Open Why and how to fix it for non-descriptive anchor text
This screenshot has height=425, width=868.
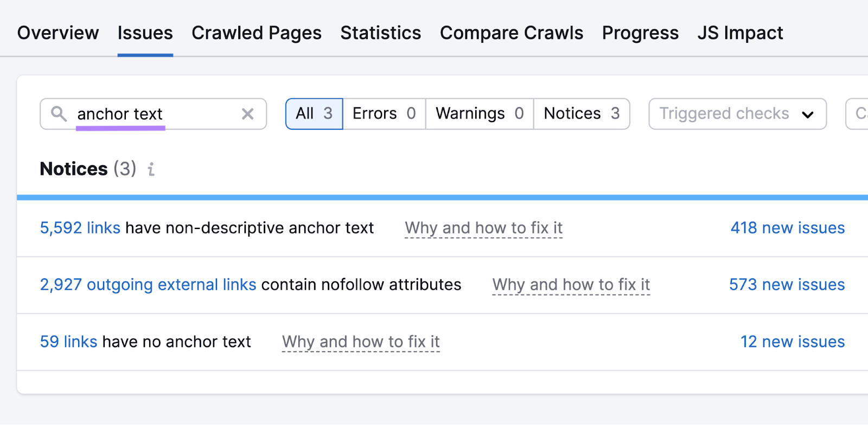tap(484, 228)
